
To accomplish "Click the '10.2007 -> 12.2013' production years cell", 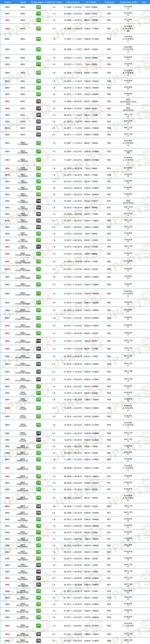I will click(x=73, y=143).
